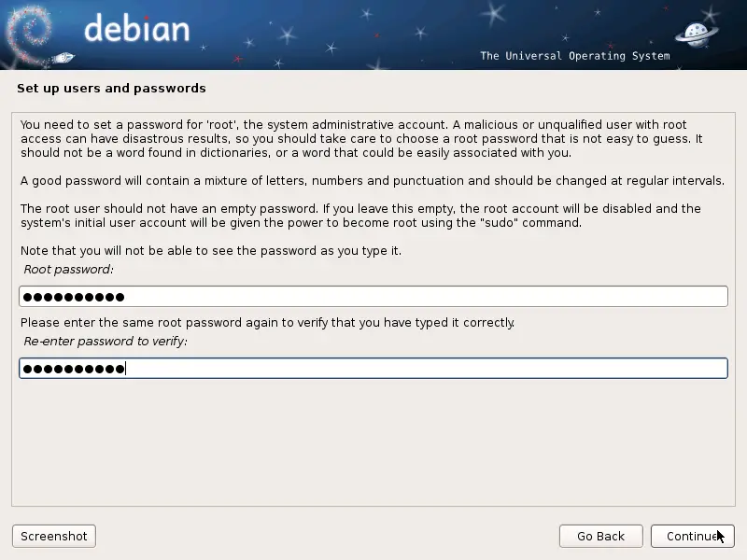
Task: Click 'The Universal Operating System' tagline
Action: point(575,56)
